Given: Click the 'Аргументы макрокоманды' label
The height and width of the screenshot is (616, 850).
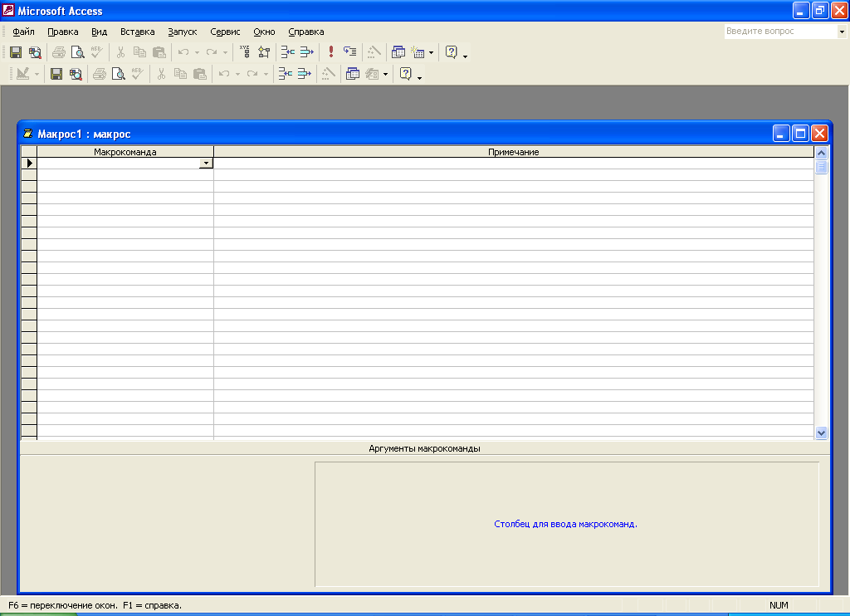Looking at the screenshot, I should click(424, 448).
